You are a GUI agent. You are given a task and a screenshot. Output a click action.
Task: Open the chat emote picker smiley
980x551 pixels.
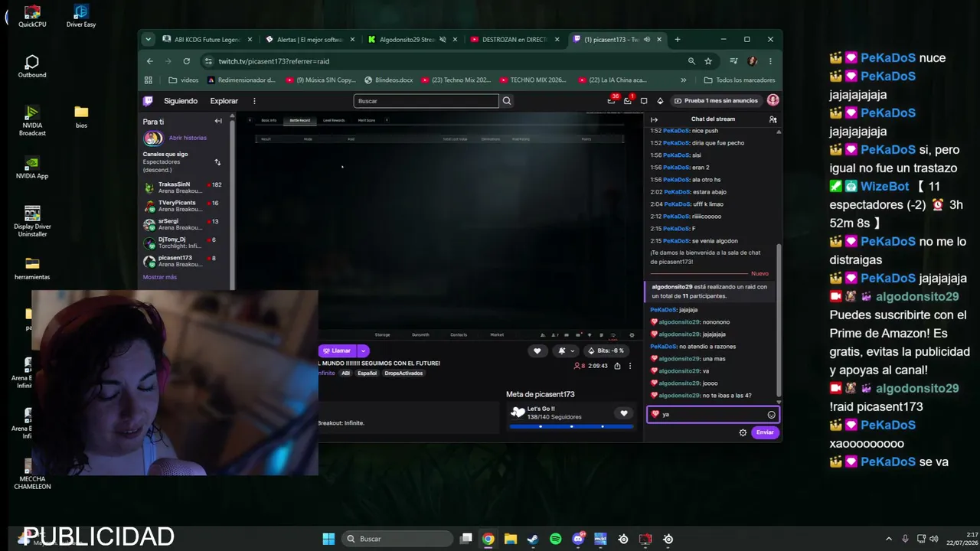coord(771,415)
